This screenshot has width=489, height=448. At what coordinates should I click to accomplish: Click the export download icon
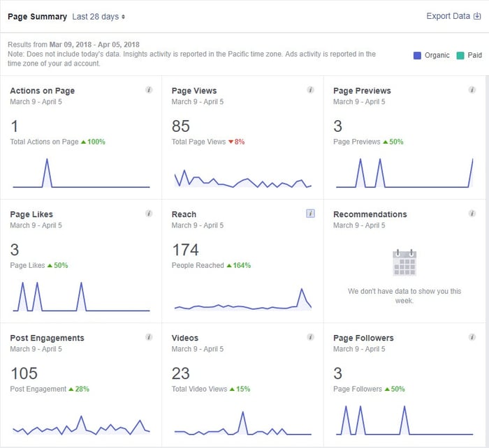477,16
